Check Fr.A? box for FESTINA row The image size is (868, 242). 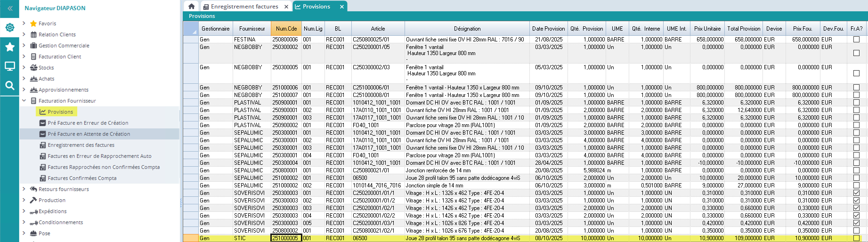(x=856, y=40)
